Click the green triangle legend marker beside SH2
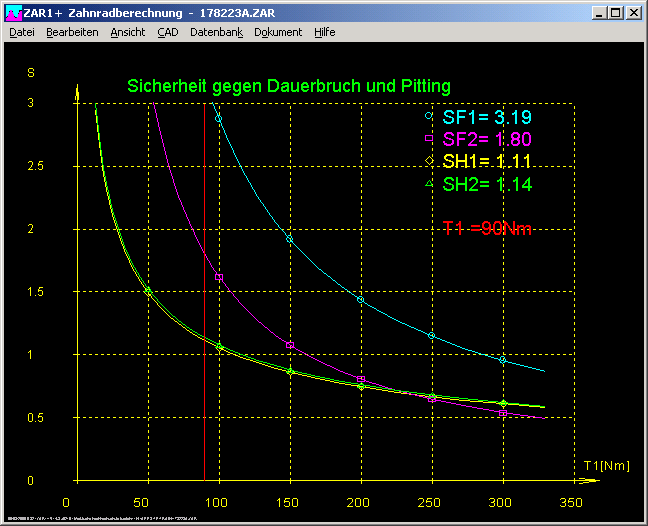The image size is (648, 526). pos(430,182)
